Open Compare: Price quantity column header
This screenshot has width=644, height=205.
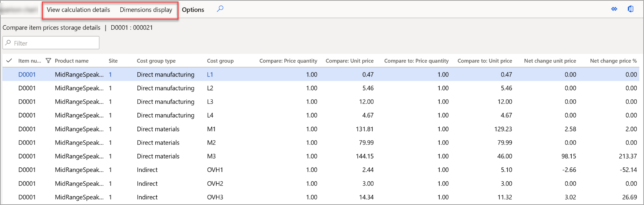288,61
